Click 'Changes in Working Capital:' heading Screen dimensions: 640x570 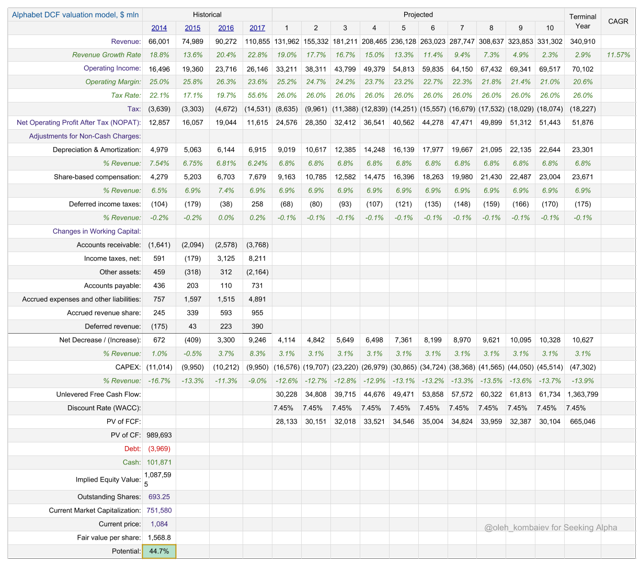(x=97, y=231)
